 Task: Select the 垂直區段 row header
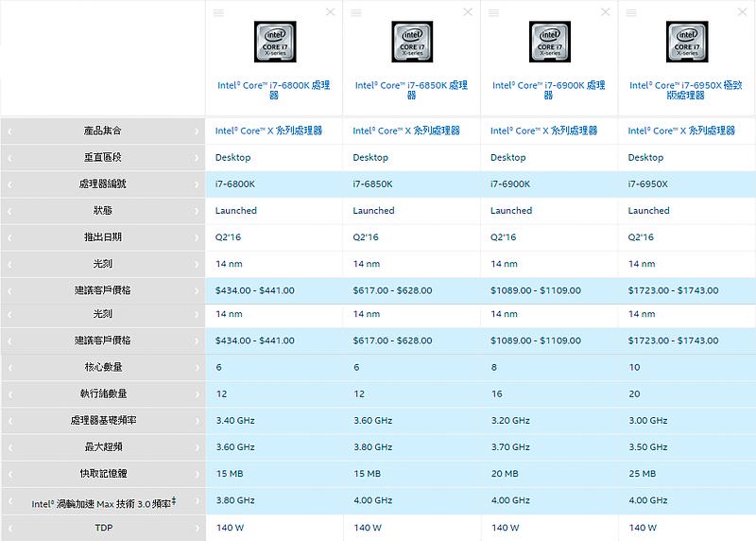(x=103, y=157)
